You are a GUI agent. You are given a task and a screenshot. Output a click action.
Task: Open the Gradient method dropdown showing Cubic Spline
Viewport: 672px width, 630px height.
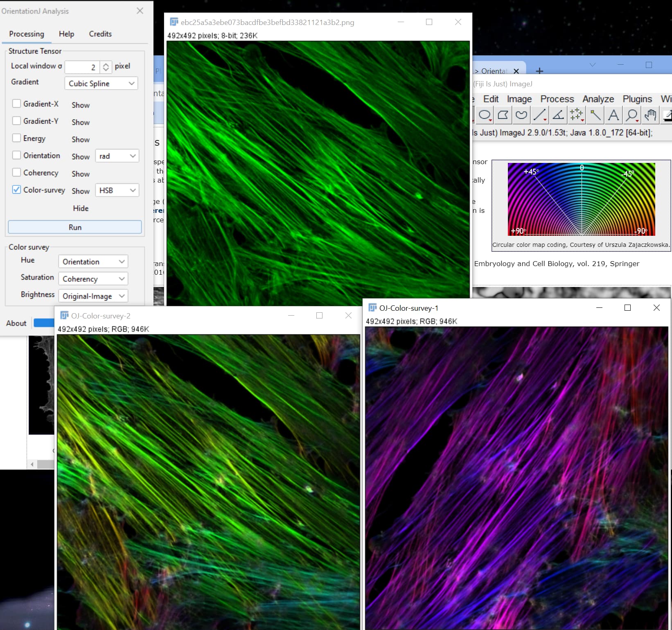pos(101,83)
